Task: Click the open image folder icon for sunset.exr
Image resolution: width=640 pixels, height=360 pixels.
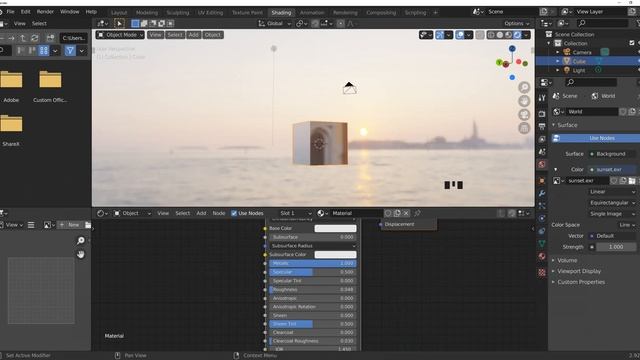Action: pyautogui.click(x=632, y=180)
